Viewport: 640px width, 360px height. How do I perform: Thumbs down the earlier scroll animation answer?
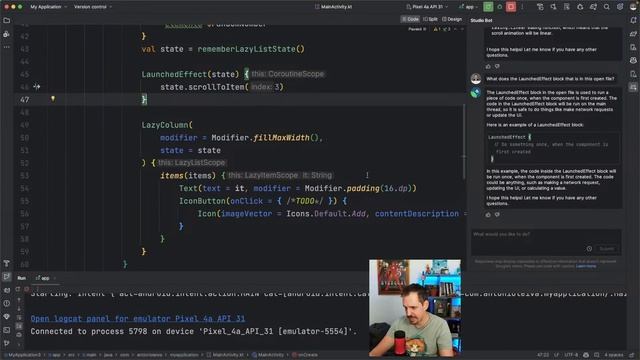[x=497, y=66]
